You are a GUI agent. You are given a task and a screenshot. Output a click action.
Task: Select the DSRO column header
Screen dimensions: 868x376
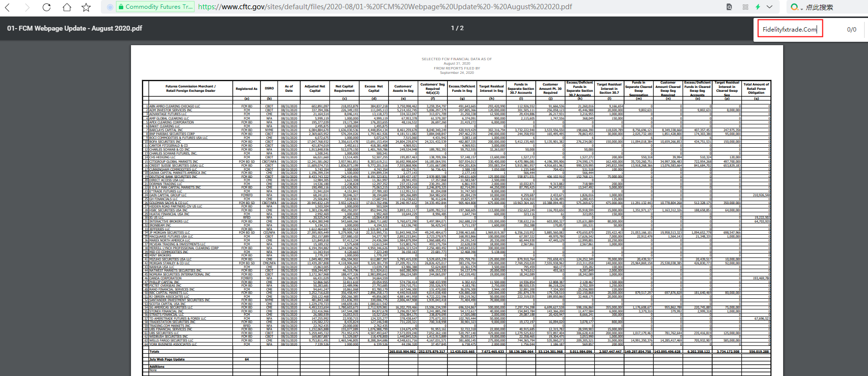(x=269, y=88)
